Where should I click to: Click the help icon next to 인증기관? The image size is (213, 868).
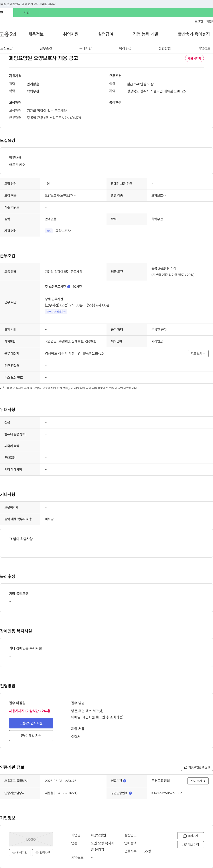click(x=124, y=781)
